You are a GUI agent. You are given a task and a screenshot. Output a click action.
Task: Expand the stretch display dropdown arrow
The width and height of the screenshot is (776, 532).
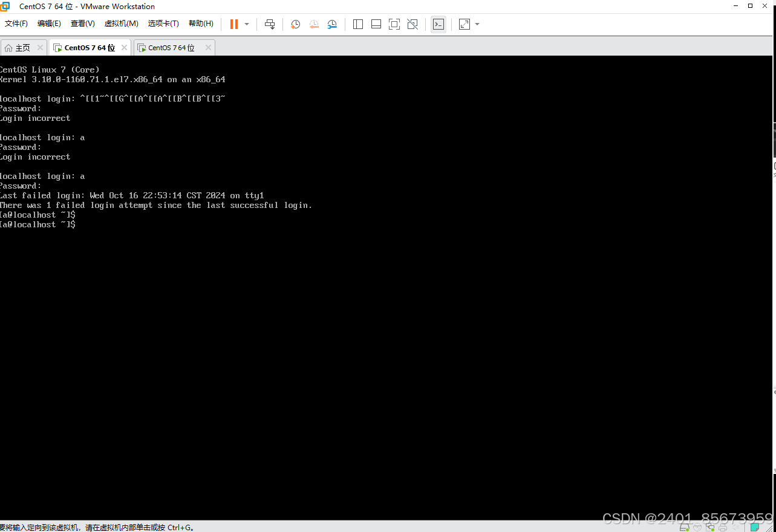pyautogui.click(x=477, y=24)
